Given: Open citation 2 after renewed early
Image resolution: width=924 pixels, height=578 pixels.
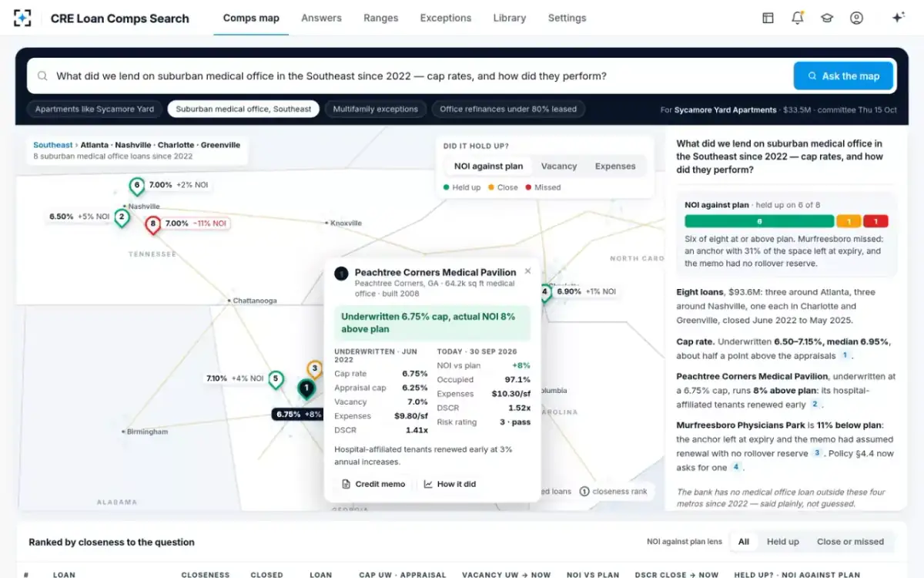Looking at the screenshot, I should point(815,404).
